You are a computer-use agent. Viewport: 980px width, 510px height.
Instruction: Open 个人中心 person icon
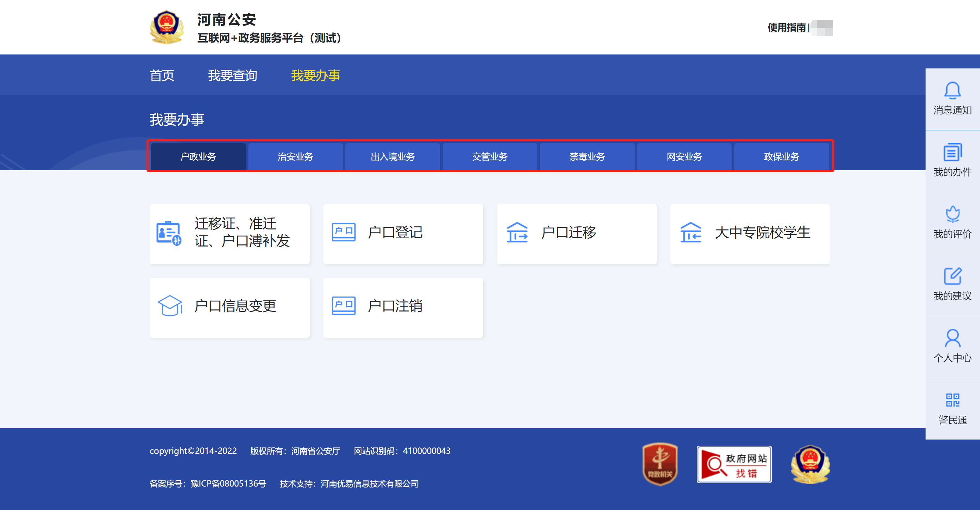click(x=952, y=338)
